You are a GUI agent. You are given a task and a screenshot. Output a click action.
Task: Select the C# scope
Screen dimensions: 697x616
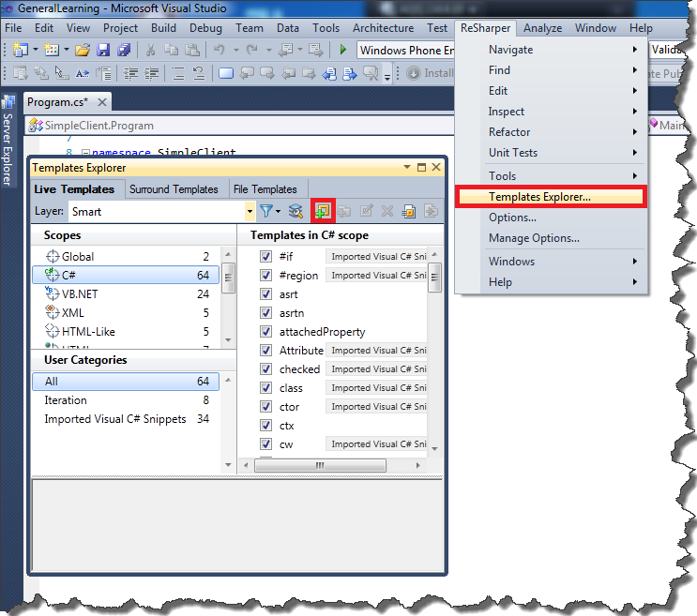coord(126,275)
